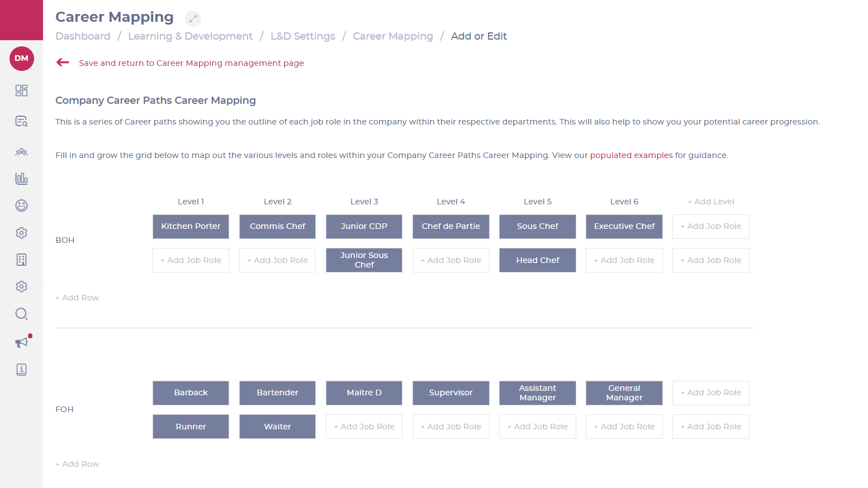Click the people group icon in sidebar
Screen dimensions: 868x488
pos(21,152)
